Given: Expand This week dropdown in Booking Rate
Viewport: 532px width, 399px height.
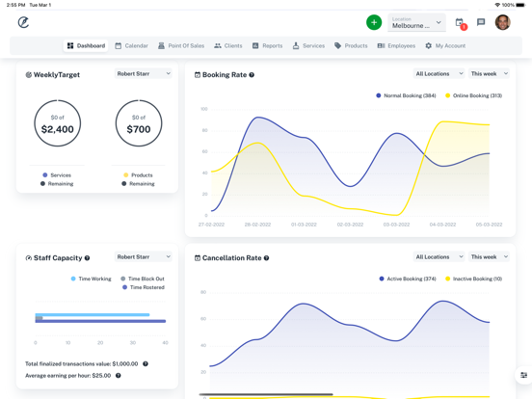Looking at the screenshot, I should click(x=489, y=73).
